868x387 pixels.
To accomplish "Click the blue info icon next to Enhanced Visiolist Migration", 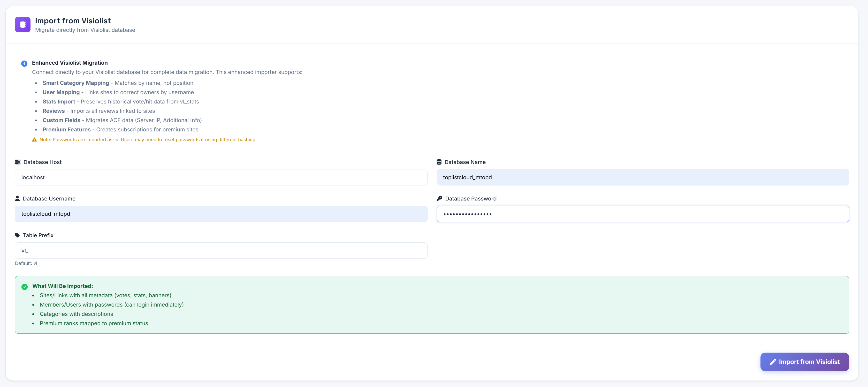I will click(x=24, y=63).
